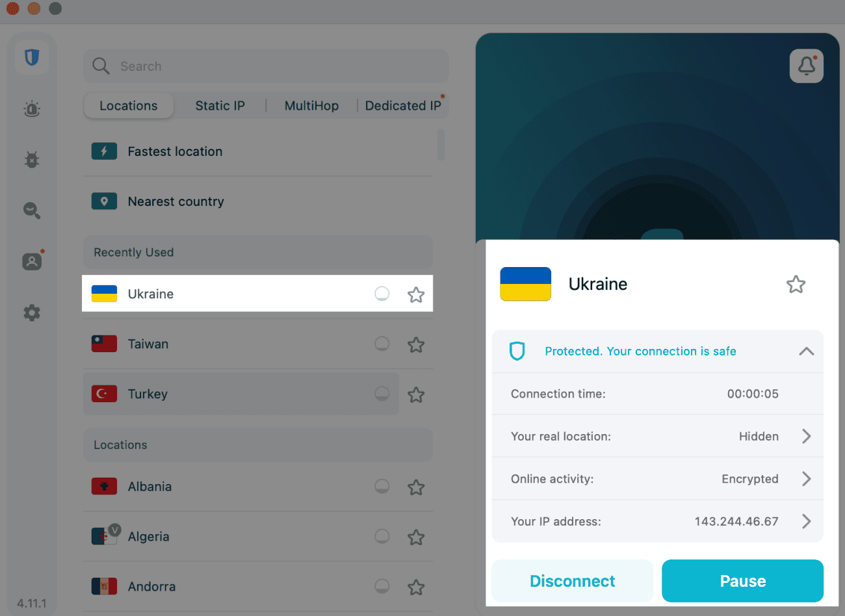Favorite Andorra with its star
This screenshot has width=845, height=616.
416,587
